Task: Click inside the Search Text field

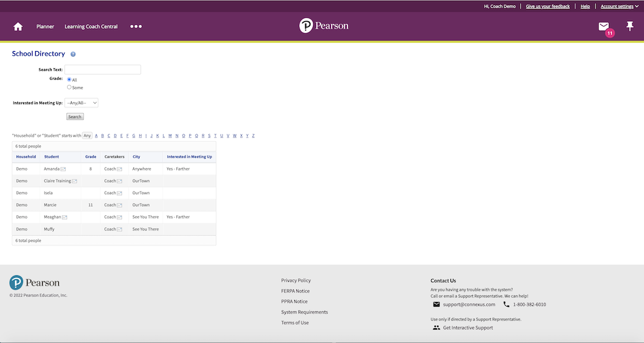Action: [102, 70]
